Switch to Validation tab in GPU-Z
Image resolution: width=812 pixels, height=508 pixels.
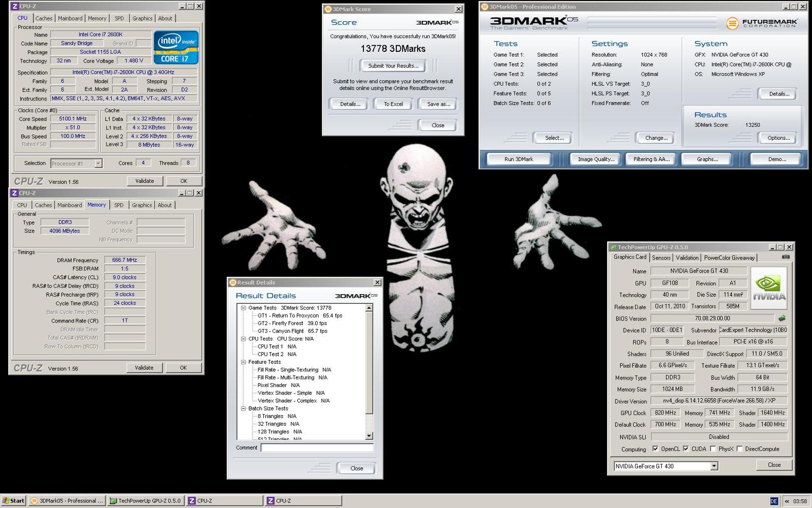point(687,258)
